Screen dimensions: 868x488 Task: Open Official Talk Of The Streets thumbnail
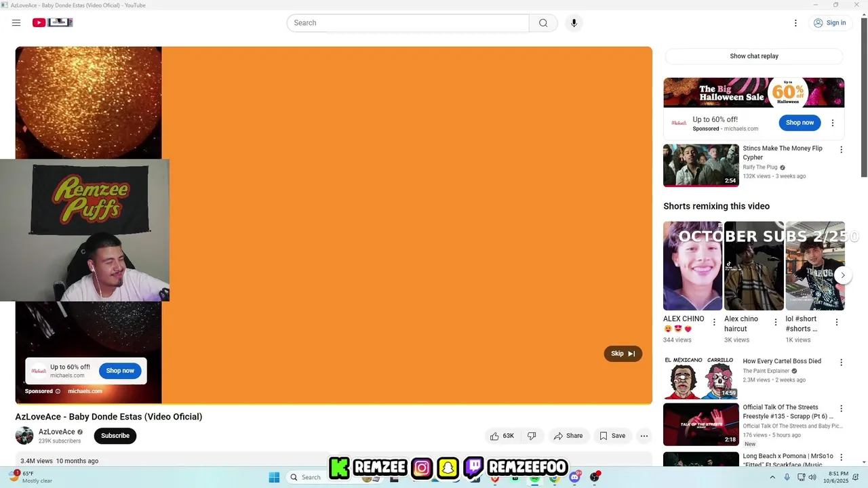click(701, 424)
